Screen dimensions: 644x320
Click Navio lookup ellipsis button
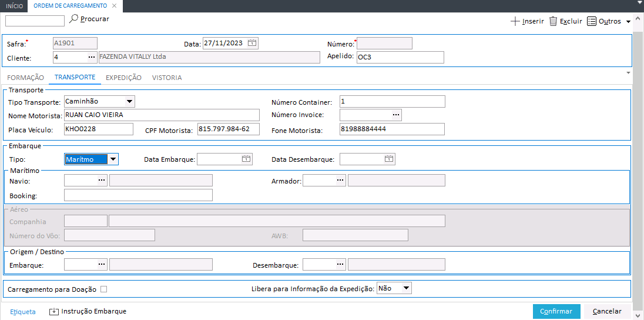click(102, 180)
